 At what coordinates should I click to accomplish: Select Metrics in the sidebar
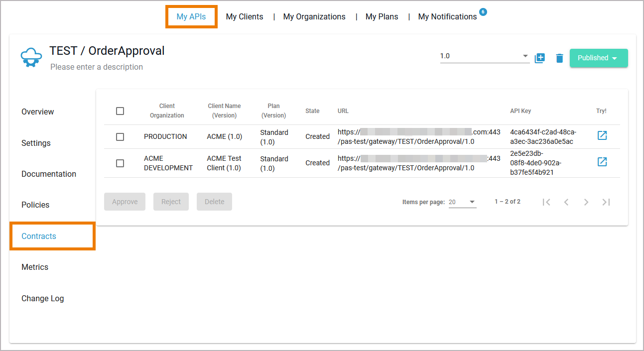(34, 267)
